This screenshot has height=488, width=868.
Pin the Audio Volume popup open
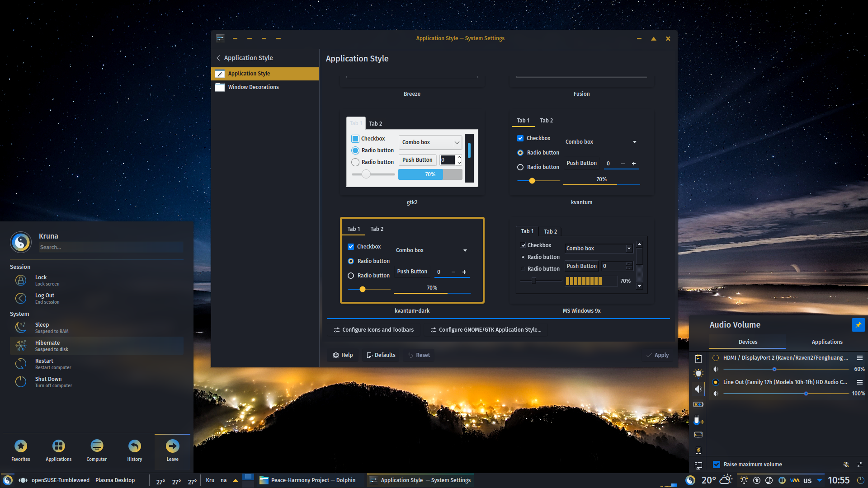point(858,325)
